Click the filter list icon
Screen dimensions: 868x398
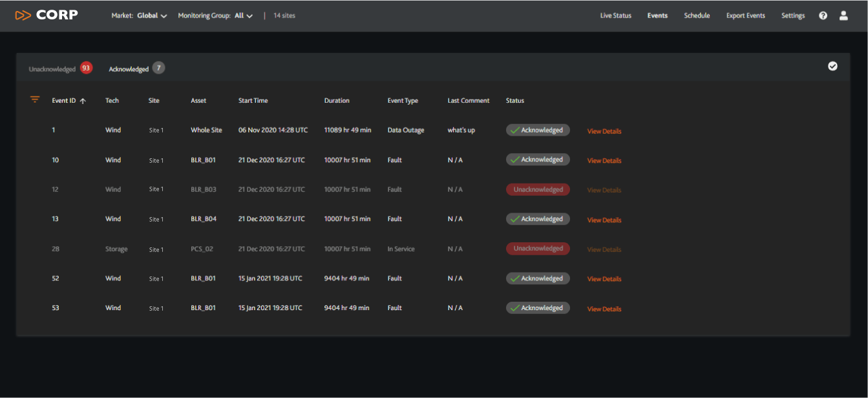35,99
